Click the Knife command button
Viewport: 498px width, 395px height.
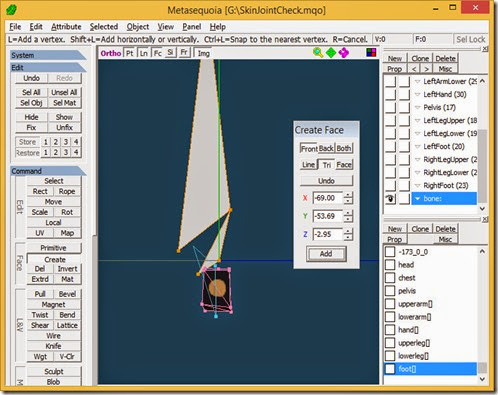tap(53, 346)
